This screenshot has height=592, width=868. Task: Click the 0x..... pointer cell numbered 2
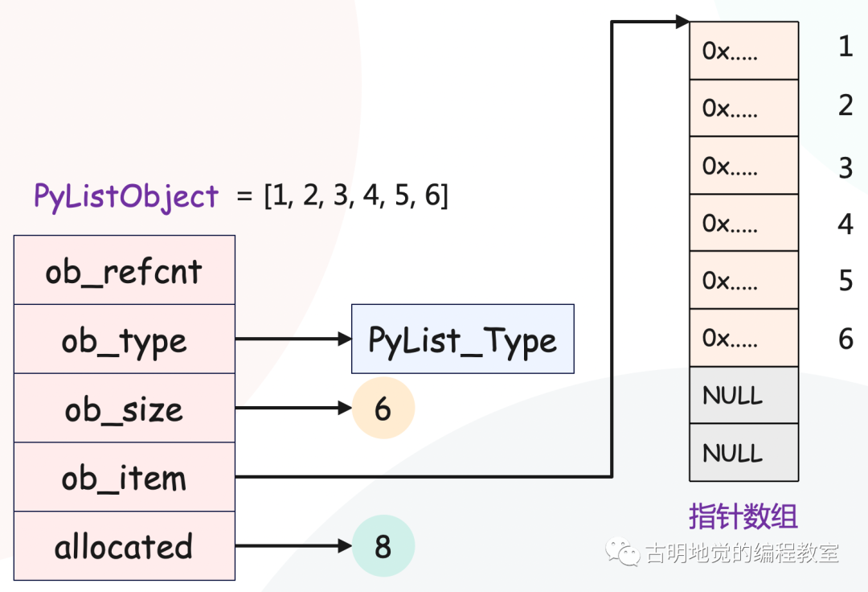tap(744, 108)
